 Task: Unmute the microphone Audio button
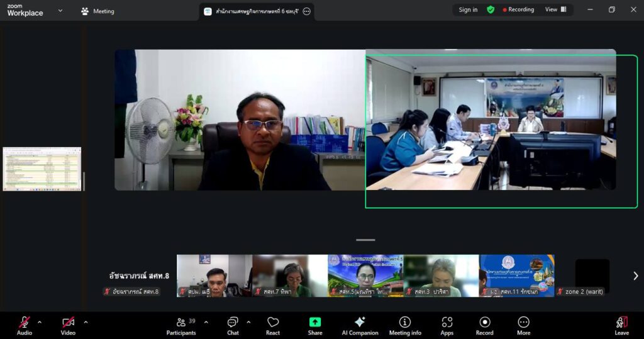(25, 325)
